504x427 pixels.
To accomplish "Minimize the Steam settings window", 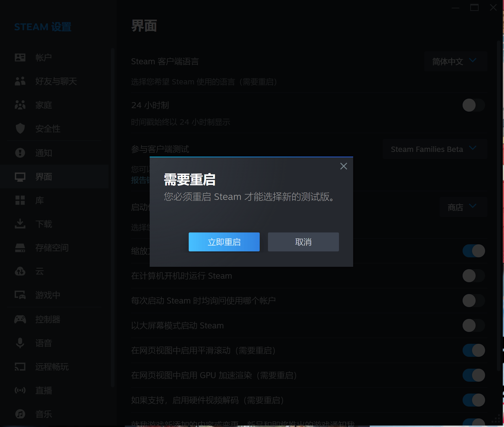I will [455, 7].
